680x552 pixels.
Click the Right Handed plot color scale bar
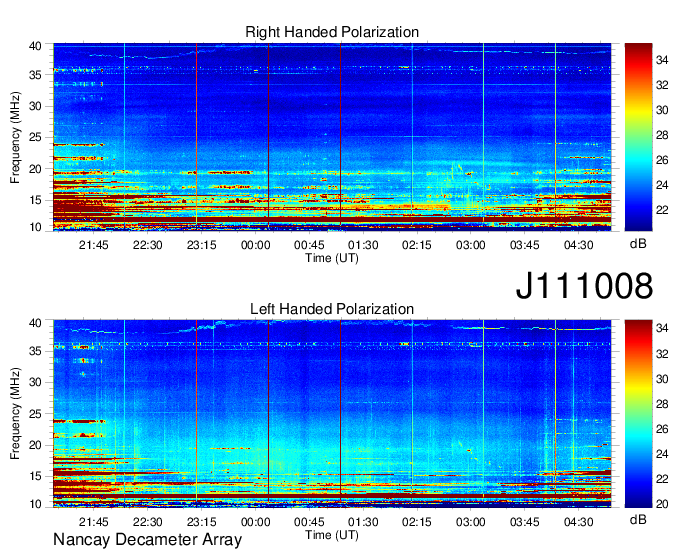[x=638, y=137]
